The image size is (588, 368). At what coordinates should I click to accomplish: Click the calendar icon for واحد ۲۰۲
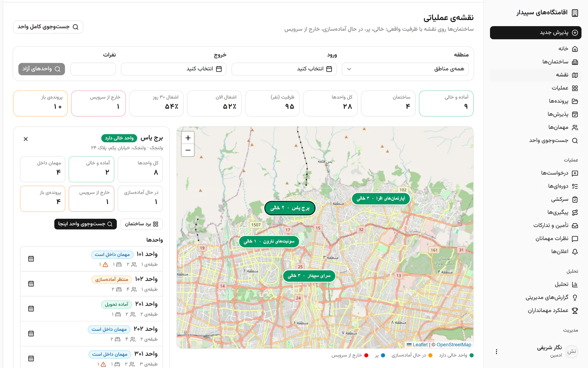[x=31, y=333]
